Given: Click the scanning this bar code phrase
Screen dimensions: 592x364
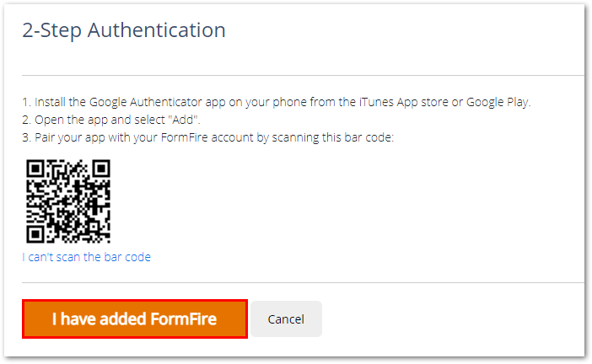Looking at the screenshot, I should tap(332, 137).
